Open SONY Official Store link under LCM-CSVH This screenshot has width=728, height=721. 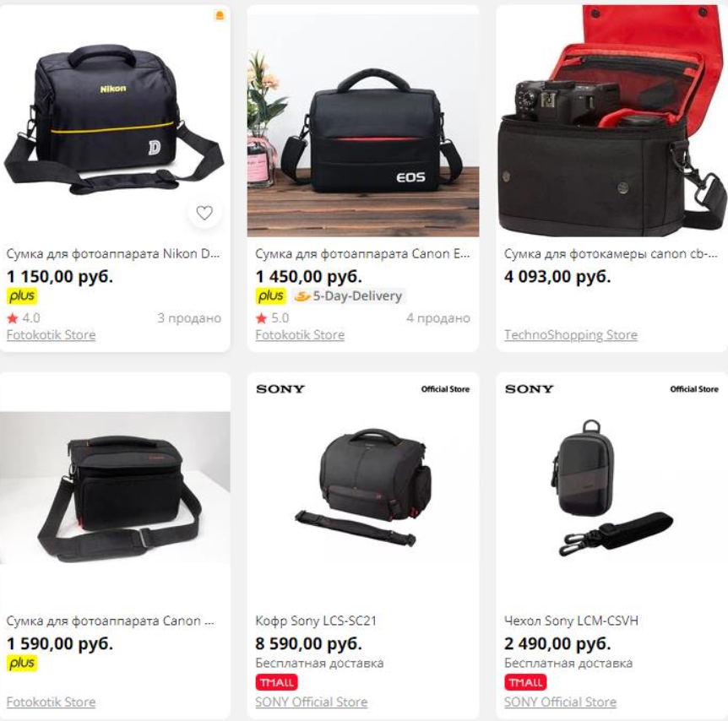pos(560,702)
